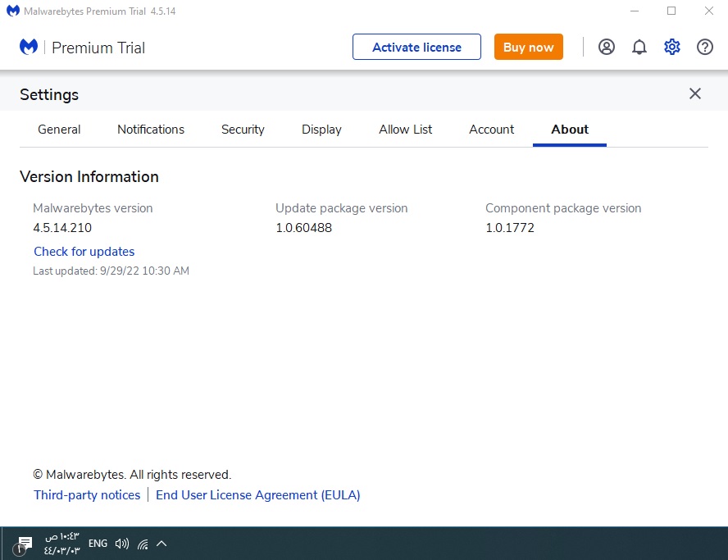Screen dimensions: 728x560
Task: Click the Malwarebytes version label
Action: [x=93, y=208]
